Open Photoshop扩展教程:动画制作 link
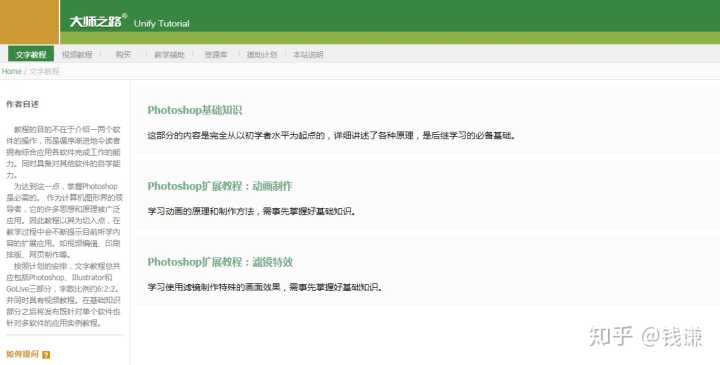Screen dimensions: 720x365 pyautogui.click(x=219, y=186)
